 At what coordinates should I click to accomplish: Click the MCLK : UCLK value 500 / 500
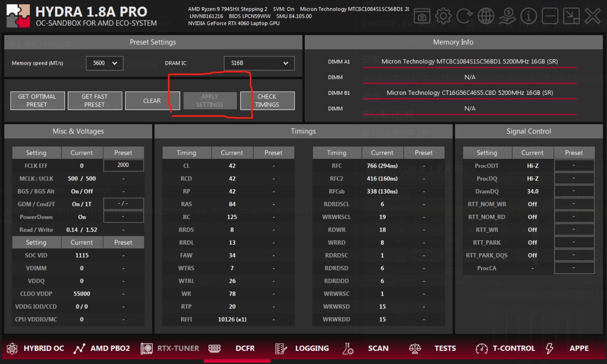click(82, 179)
